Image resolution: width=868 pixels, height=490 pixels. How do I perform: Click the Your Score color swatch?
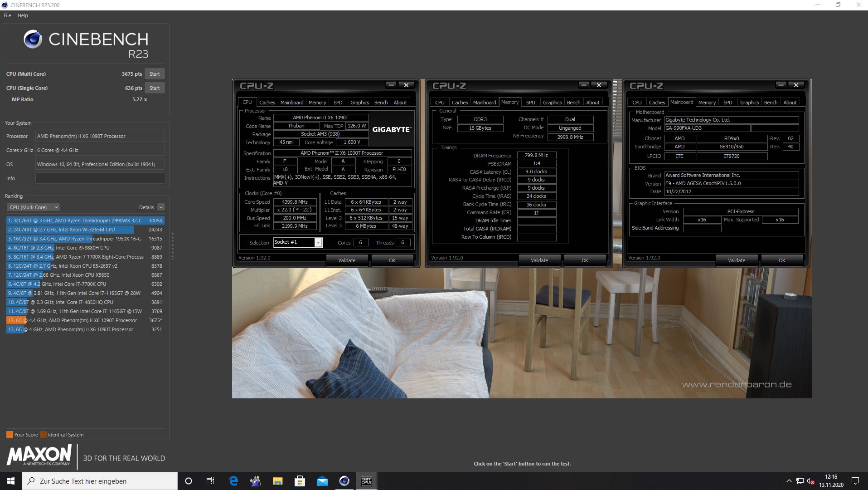pyautogui.click(x=10, y=434)
